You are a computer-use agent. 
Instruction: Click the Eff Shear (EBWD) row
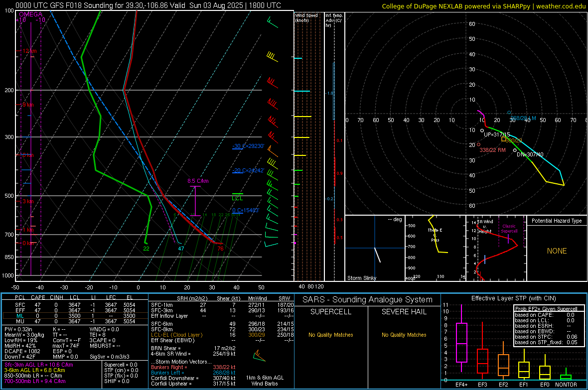click(222, 340)
